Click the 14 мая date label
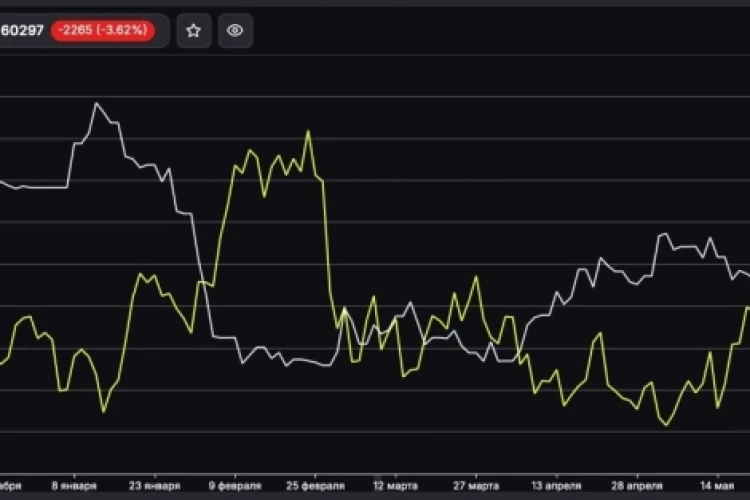This screenshot has width=750, height=500. pyautogui.click(x=717, y=486)
